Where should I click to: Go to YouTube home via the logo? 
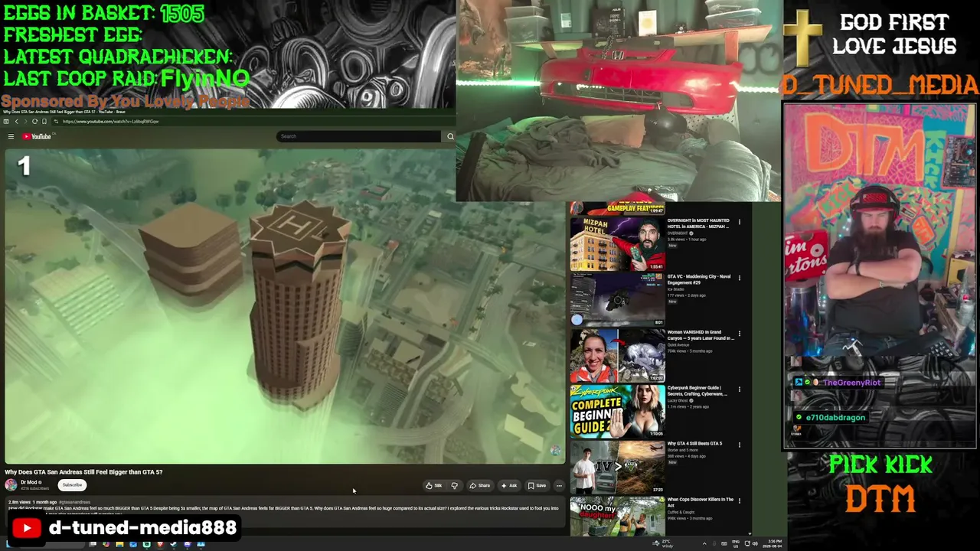click(x=37, y=137)
